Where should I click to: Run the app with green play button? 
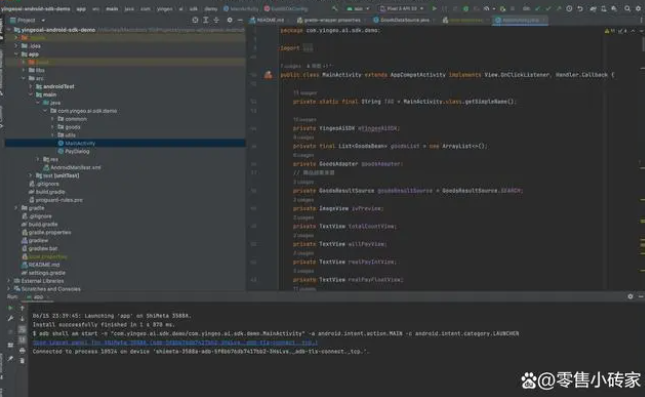(434, 8)
